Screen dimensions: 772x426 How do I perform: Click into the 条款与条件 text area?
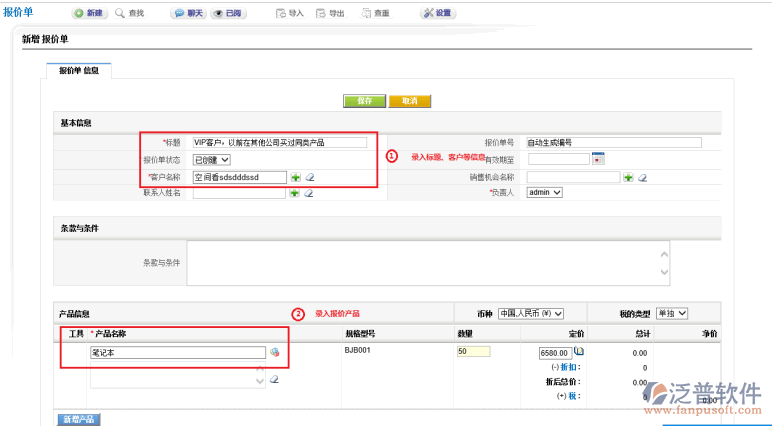(428, 263)
